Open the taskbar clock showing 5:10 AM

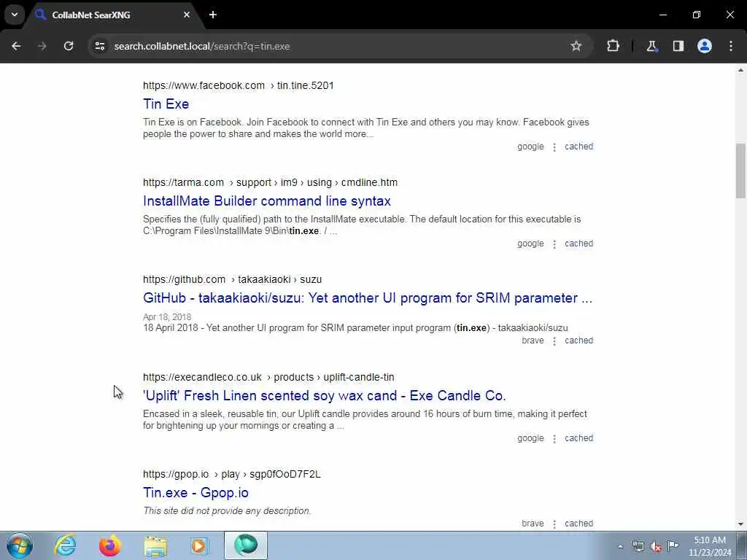[710, 546]
